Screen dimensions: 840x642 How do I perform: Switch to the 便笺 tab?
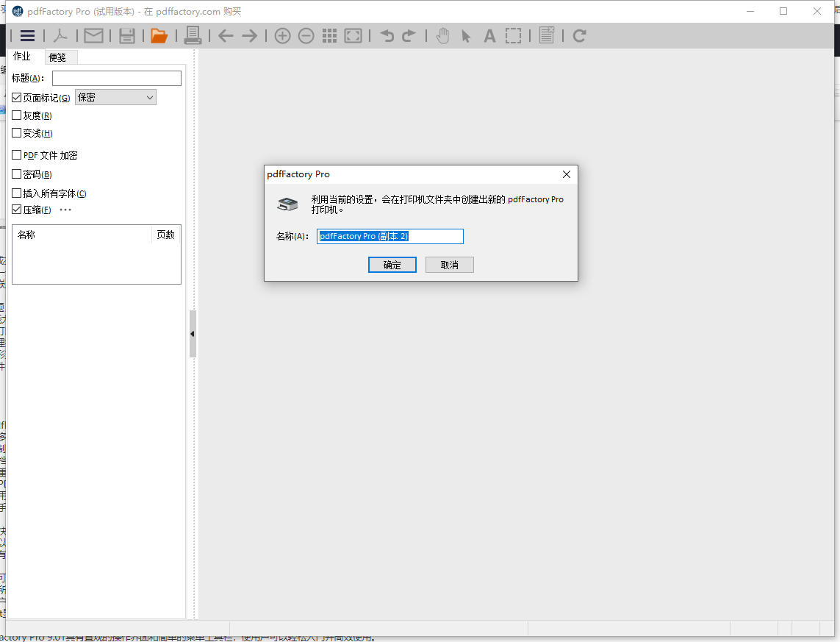pyautogui.click(x=57, y=57)
